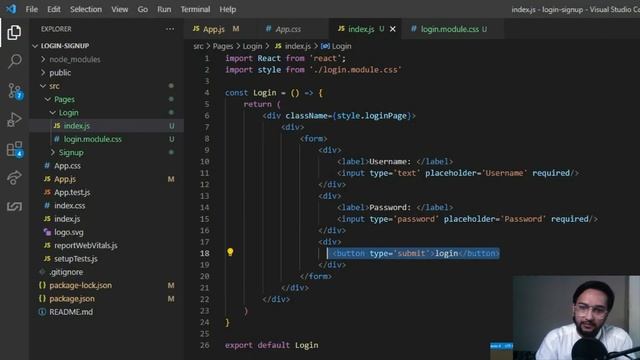This screenshot has width=640, height=360.
Task: Click line number 18 in gutter
Action: pos(205,253)
